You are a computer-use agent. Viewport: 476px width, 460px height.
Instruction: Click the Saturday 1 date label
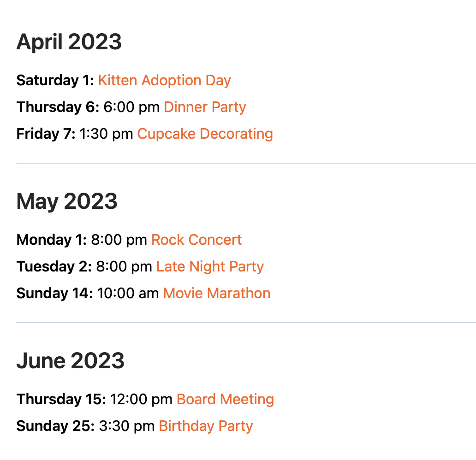(x=55, y=81)
